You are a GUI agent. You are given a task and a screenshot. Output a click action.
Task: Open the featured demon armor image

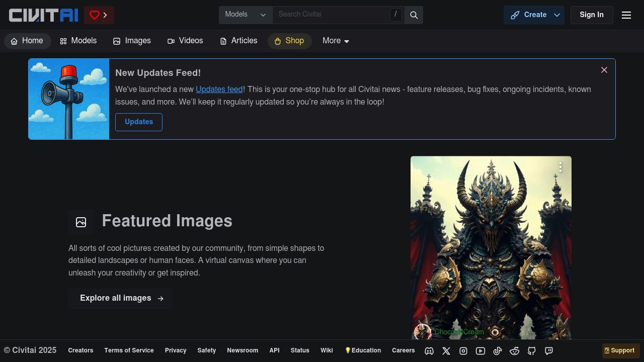(491, 247)
